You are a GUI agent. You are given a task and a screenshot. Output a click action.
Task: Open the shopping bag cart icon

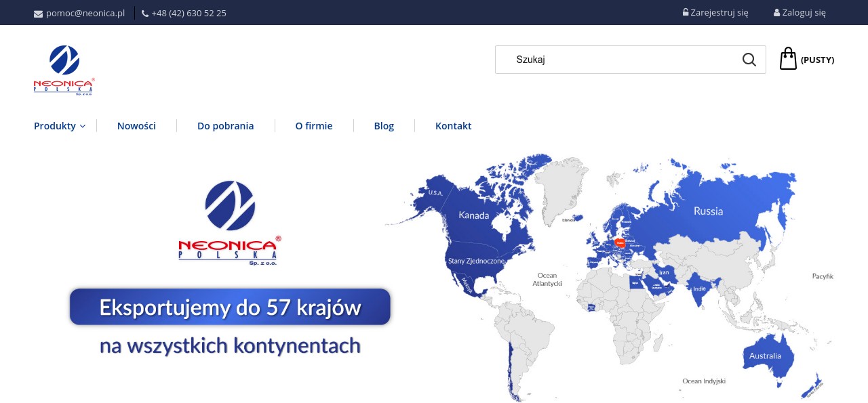(x=788, y=59)
